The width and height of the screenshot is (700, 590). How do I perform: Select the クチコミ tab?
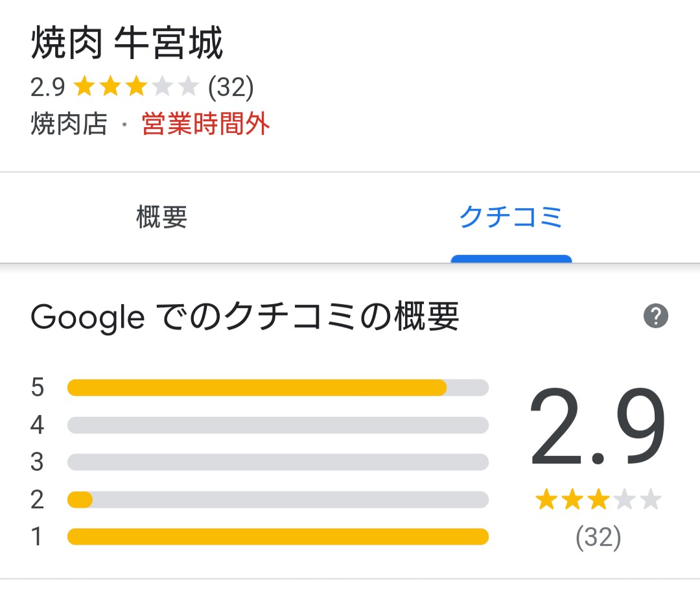coord(511,217)
